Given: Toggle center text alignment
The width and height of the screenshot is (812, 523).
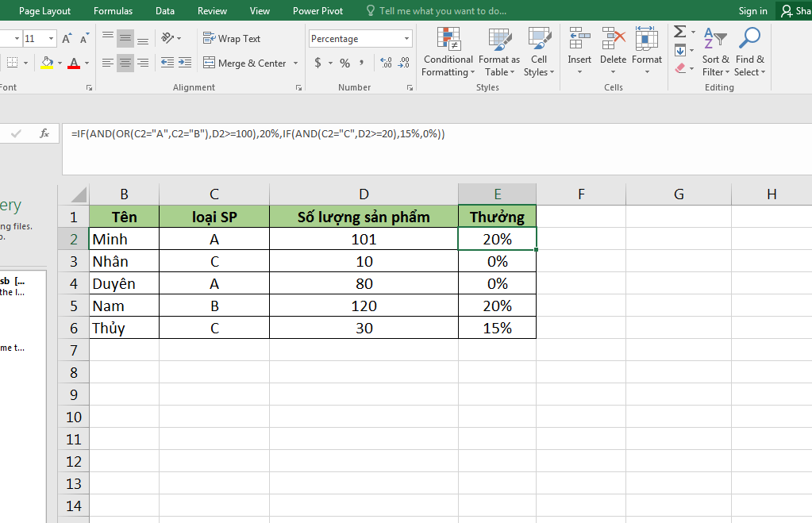Looking at the screenshot, I should pos(125,63).
